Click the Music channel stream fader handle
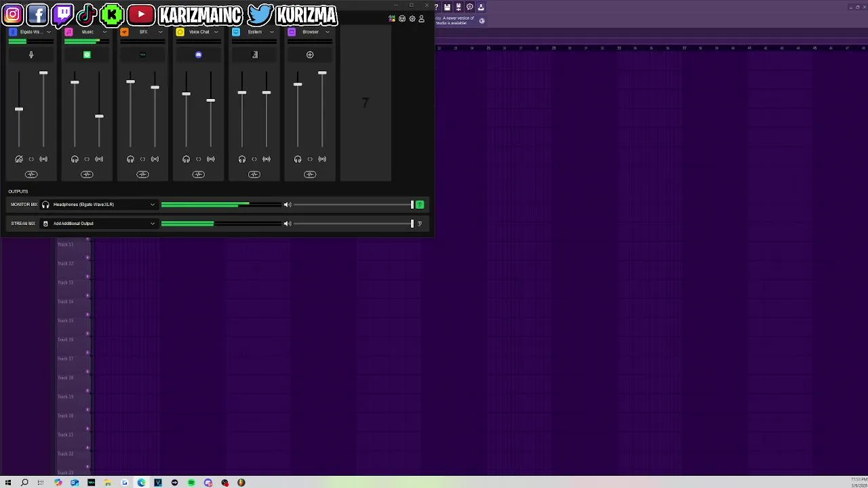The height and width of the screenshot is (488, 868). coord(99,117)
